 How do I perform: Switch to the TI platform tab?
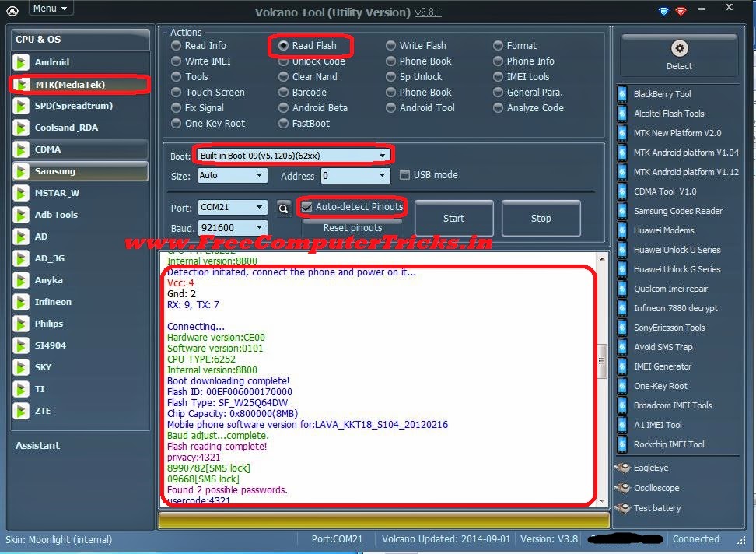click(80, 389)
